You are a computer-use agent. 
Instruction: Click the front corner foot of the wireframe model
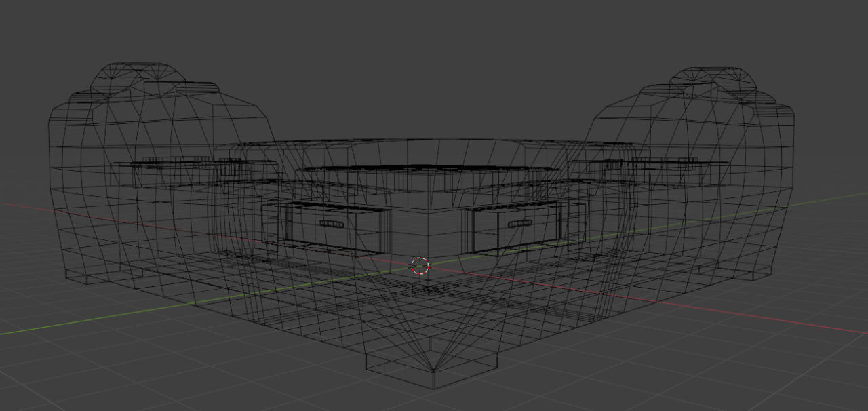[x=433, y=370]
